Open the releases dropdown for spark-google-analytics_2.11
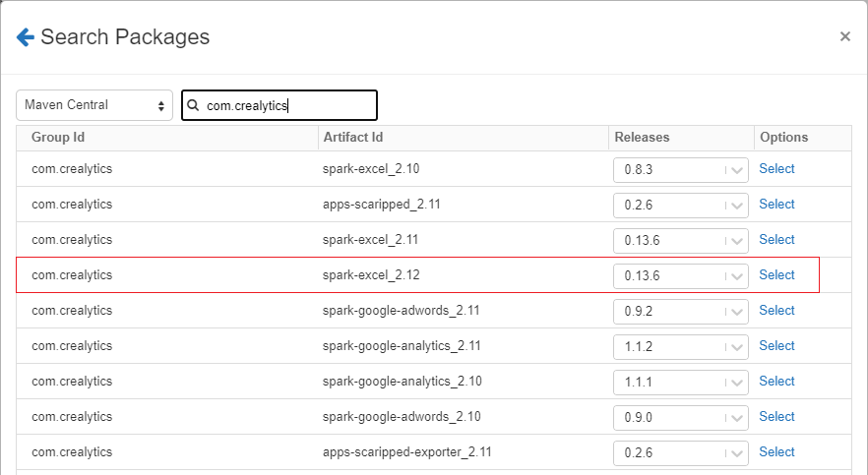The width and height of the screenshot is (868, 475). (x=680, y=347)
